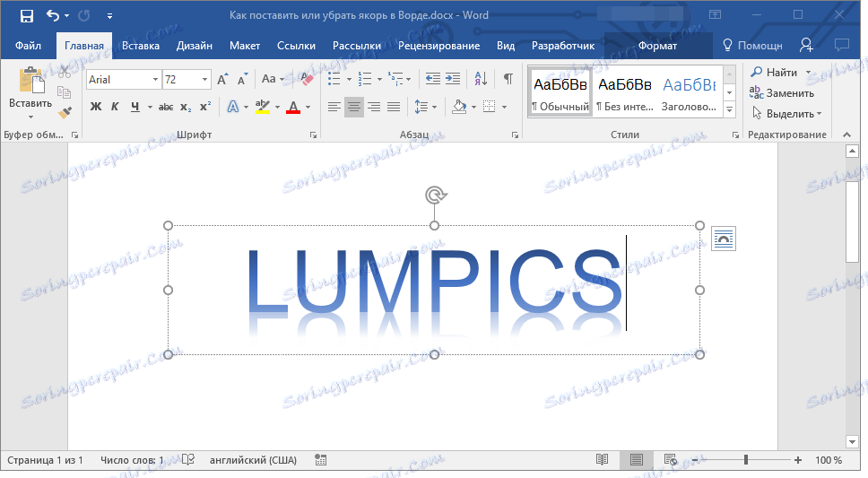Screen dimensions: 868x478
Task: Toggle superscript x² formatting
Action: (205, 107)
